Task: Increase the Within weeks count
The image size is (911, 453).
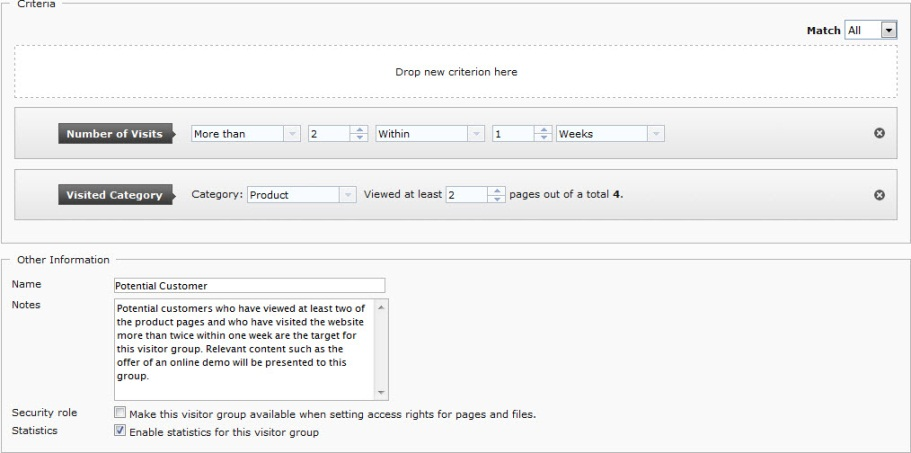Action: [x=544, y=130]
